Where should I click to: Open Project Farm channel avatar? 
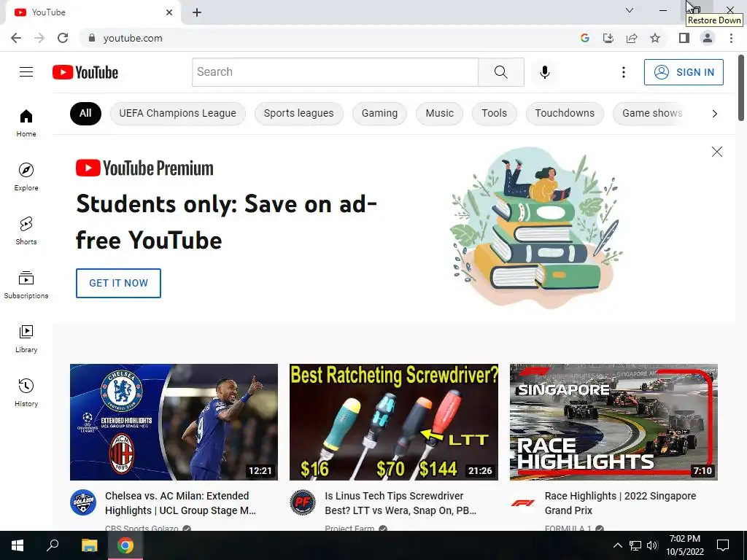click(303, 502)
